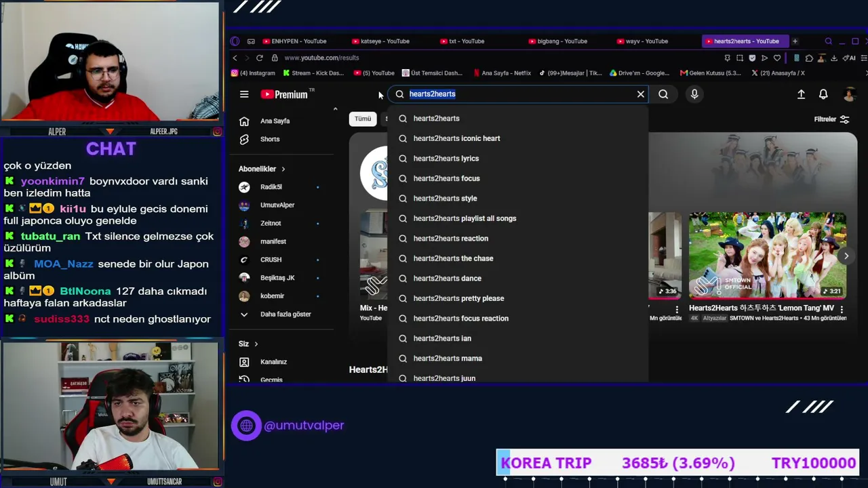Open the account avatar menu
The height and width of the screenshot is (488, 868).
[849, 94]
